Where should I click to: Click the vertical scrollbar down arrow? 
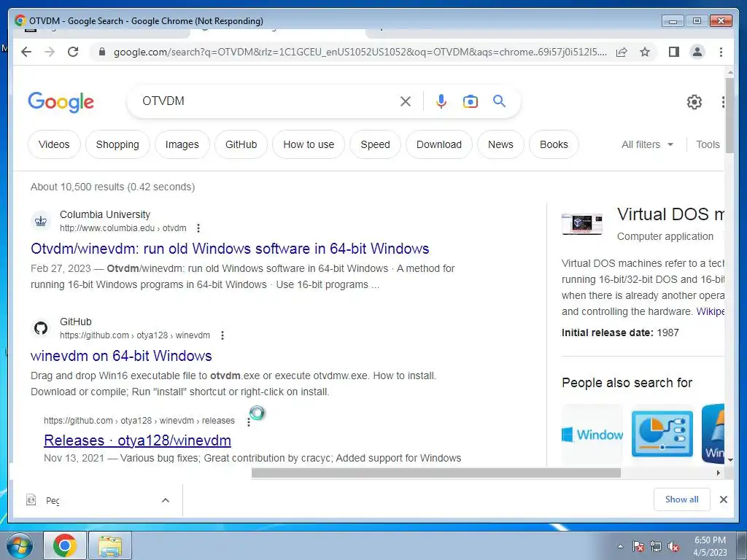point(729,460)
